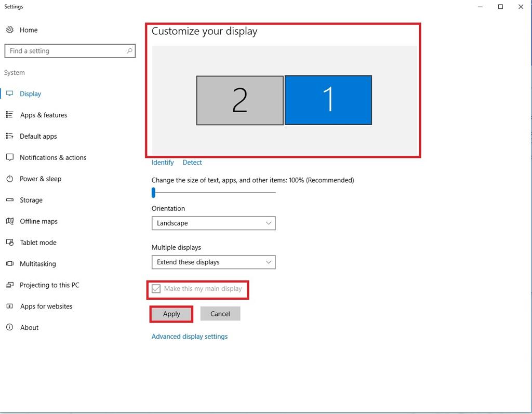The height and width of the screenshot is (414, 532).
Task: Open Tablet mode page
Action: tap(38, 243)
